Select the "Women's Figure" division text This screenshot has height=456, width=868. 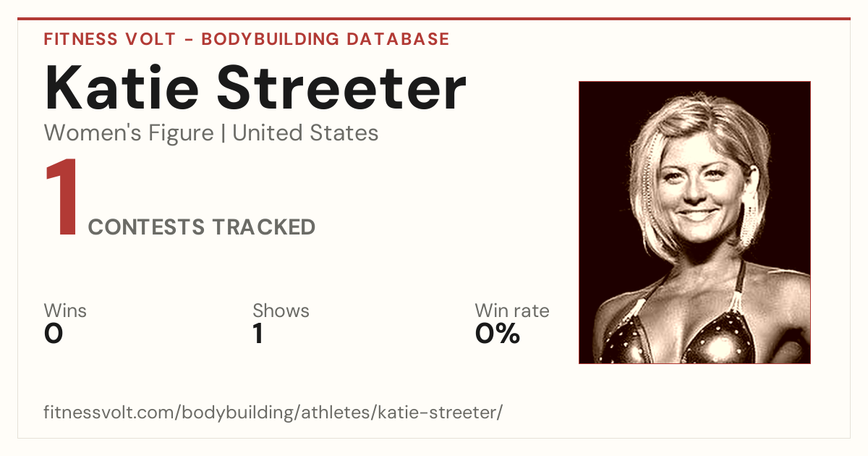point(129,133)
